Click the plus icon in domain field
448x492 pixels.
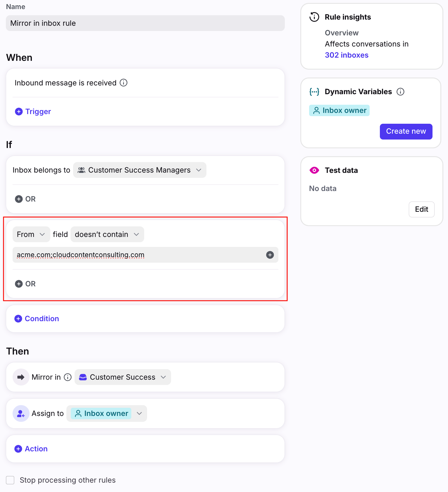click(270, 255)
